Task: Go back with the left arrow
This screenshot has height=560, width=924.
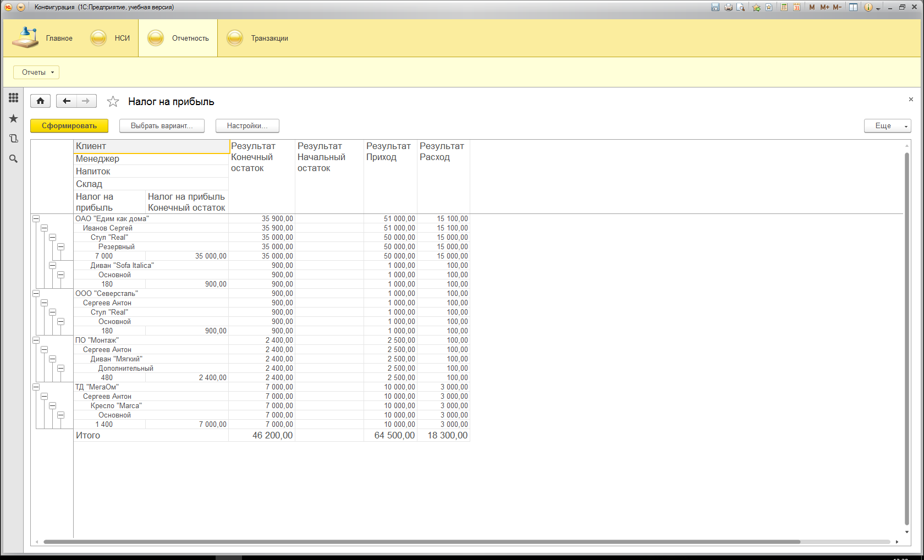Action: pyautogui.click(x=67, y=101)
